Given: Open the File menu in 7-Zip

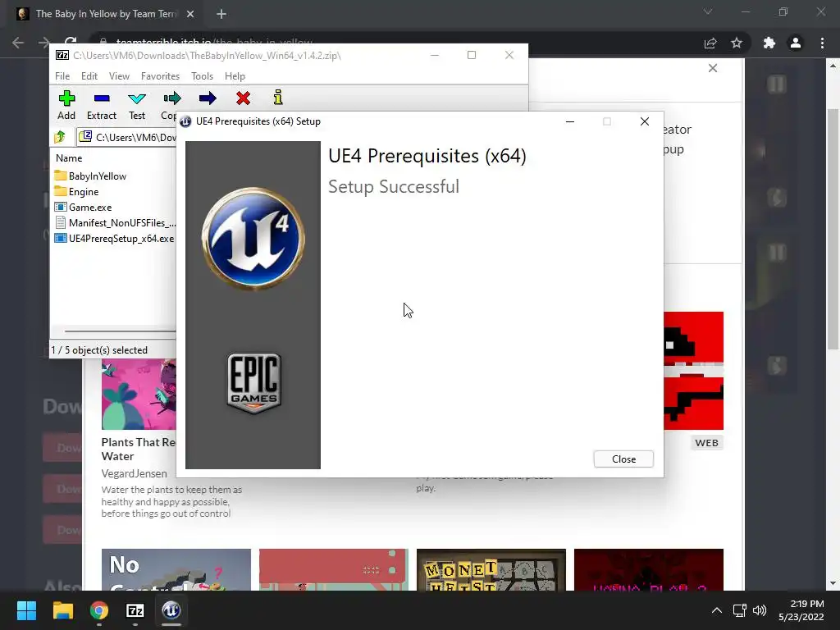Looking at the screenshot, I should click(62, 76).
